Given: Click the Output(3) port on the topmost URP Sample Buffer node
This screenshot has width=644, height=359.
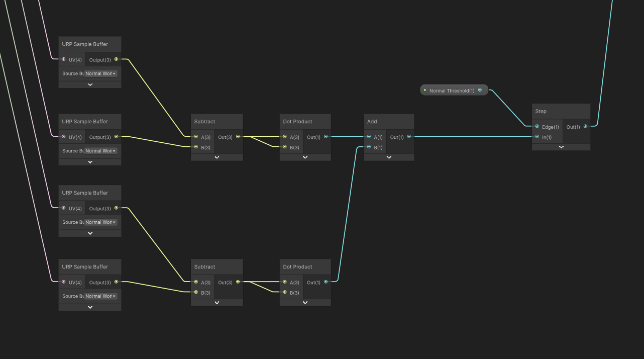Looking at the screenshot, I should pyautogui.click(x=117, y=59).
